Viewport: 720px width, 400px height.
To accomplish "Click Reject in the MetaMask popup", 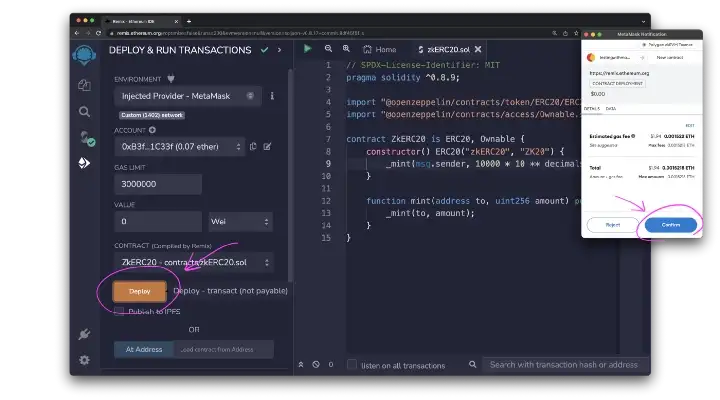I will [x=613, y=225].
